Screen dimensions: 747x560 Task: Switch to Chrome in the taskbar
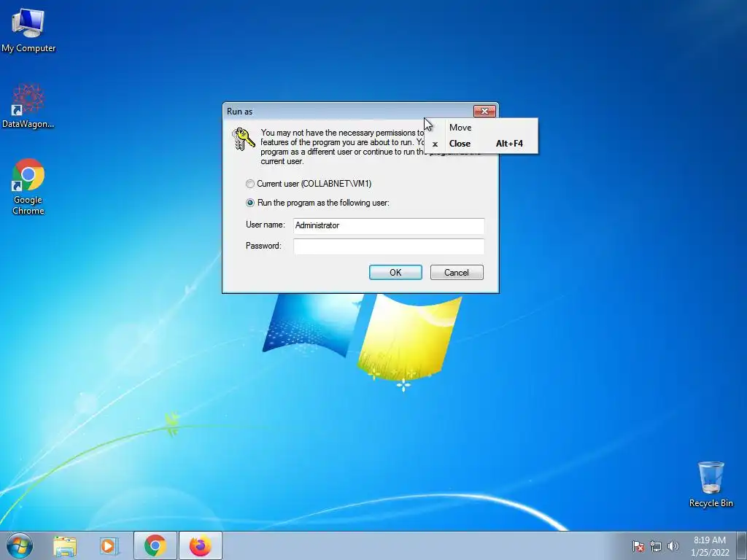click(x=155, y=545)
